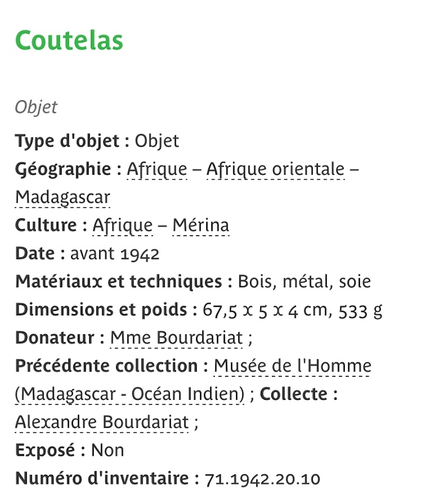
Task: Open the Mérina culture link
Action: (201, 226)
